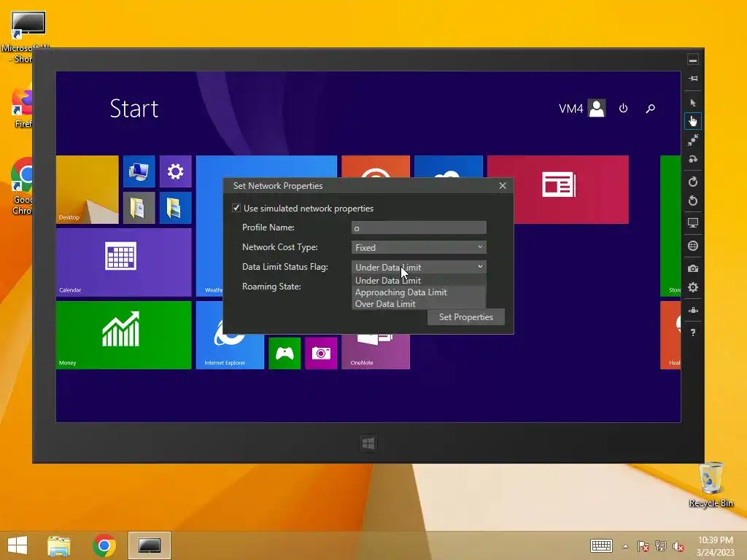Toggle the simulator always on top pin
Screen dimensions: 747x560
[x=693, y=79]
